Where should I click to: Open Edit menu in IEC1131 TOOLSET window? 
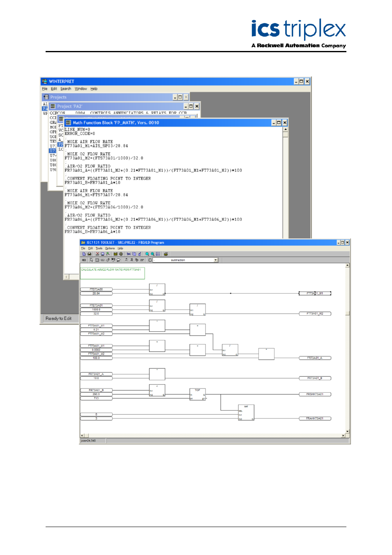pyautogui.click(x=90, y=248)
